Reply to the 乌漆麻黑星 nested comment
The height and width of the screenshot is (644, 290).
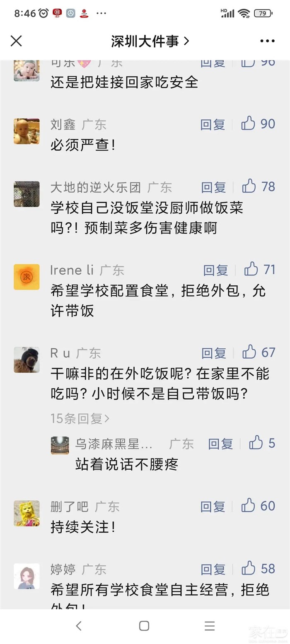pos(220,444)
